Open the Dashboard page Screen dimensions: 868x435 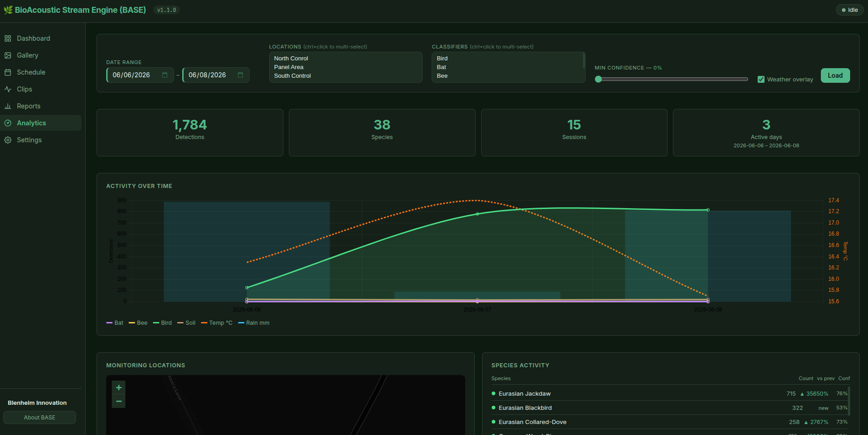pos(41,38)
